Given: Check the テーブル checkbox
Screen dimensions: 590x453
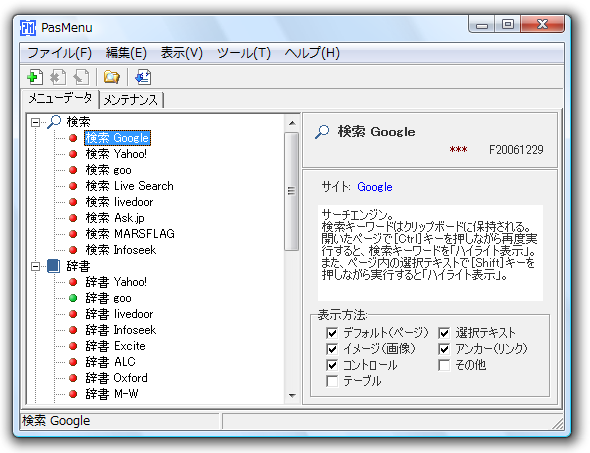Looking at the screenshot, I should (x=332, y=381).
